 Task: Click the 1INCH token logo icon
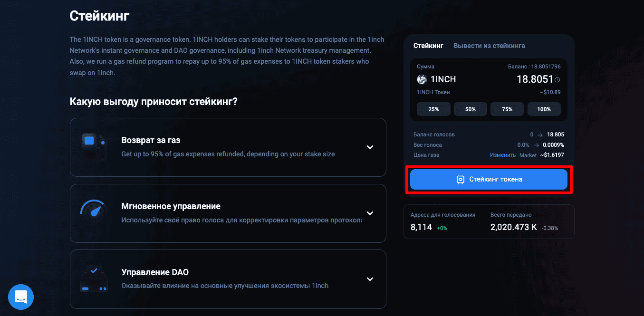coord(422,79)
